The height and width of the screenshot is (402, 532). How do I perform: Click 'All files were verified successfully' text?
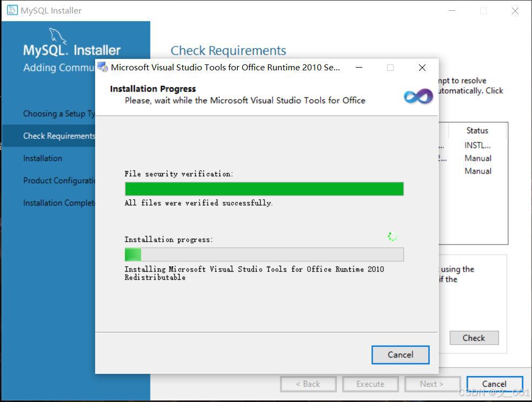click(198, 203)
